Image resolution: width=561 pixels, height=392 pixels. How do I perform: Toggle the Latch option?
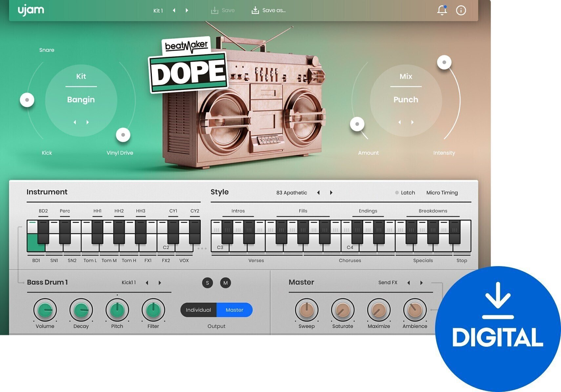tap(405, 193)
